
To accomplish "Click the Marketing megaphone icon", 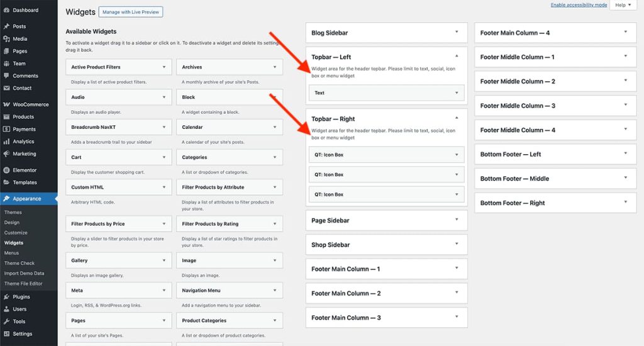I will [6, 153].
